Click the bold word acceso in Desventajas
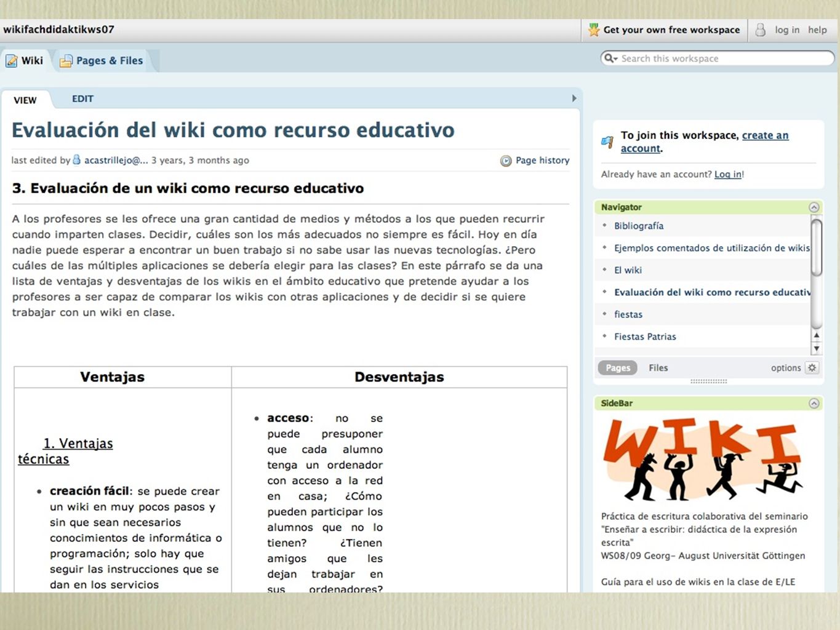The image size is (840, 630). (x=288, y=418)
